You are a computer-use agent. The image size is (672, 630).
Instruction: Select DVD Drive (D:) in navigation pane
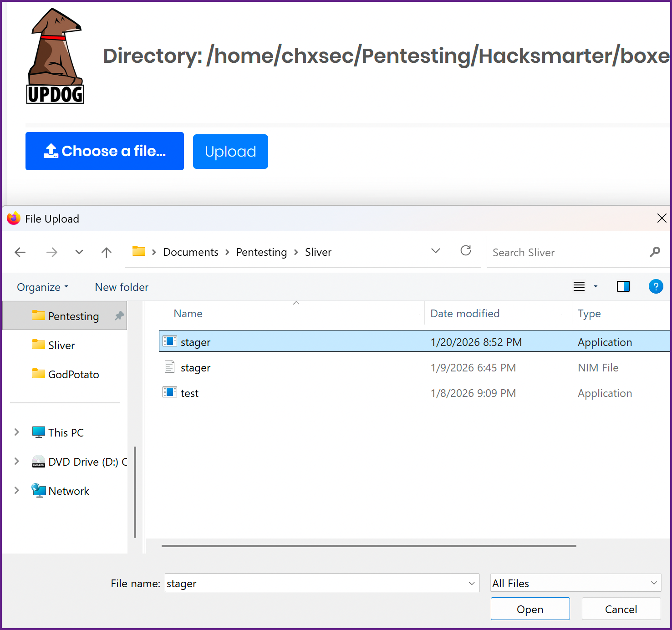tap(80, 462)
